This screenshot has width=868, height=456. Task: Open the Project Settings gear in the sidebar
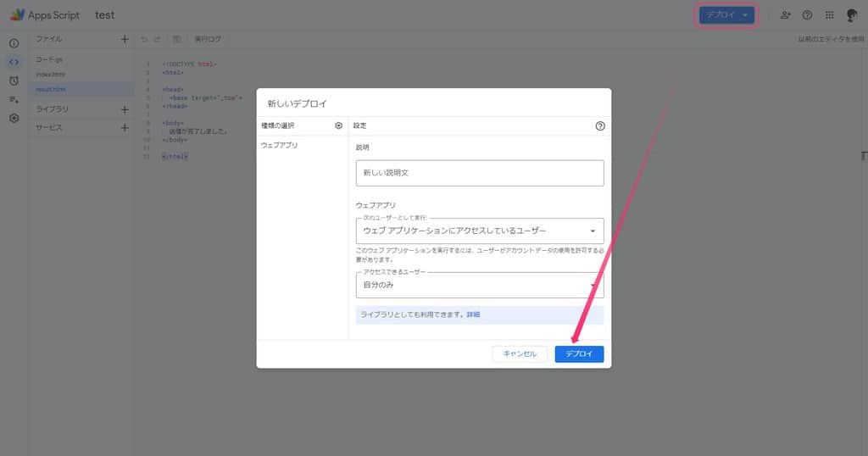pyautogui.click(x=14, y=118)
